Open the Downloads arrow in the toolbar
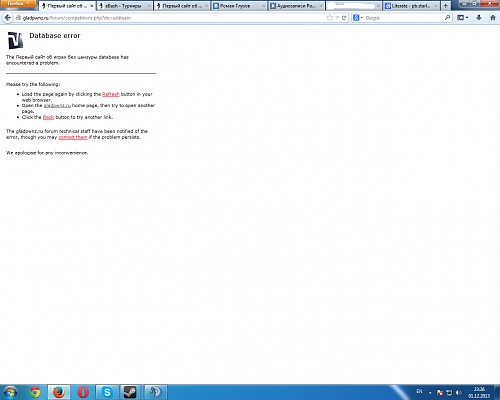500x400 pixels. pos(479,18)
